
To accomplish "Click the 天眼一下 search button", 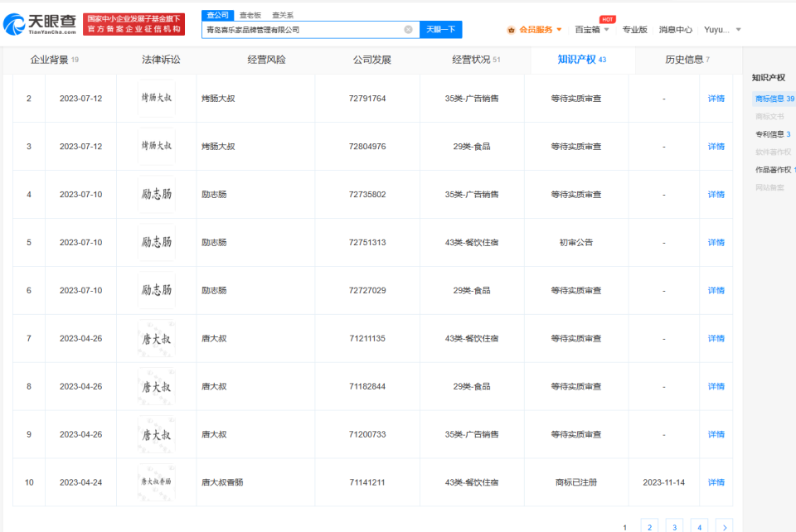I will pos(441,28).
